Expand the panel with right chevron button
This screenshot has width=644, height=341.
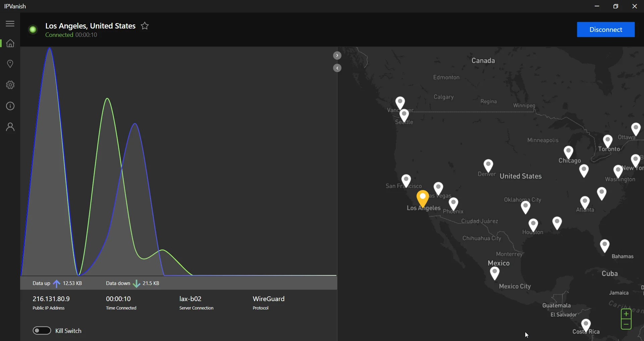coord(337,55)
